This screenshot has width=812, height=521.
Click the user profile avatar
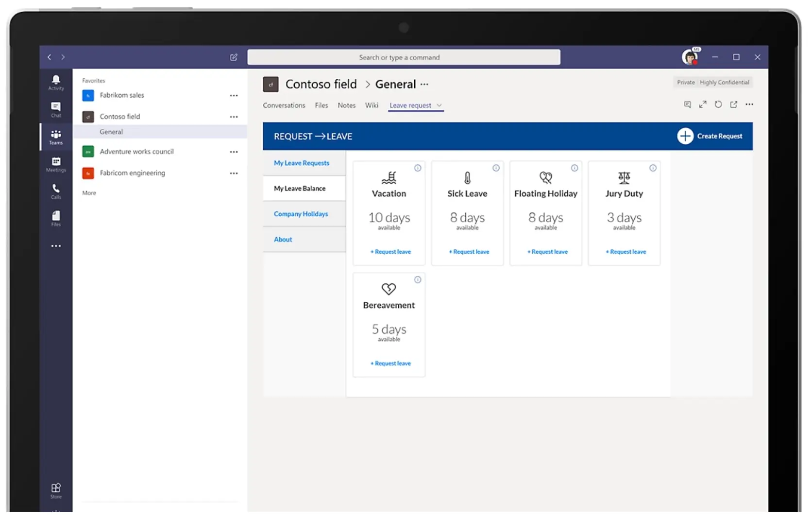click(x=690, y=57)
